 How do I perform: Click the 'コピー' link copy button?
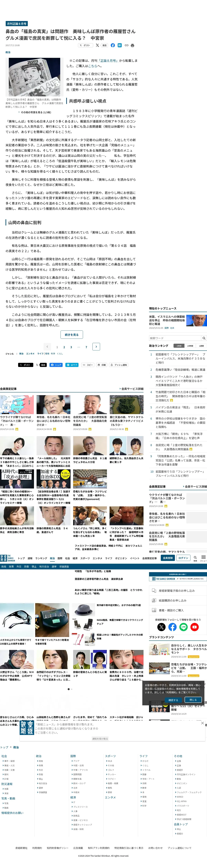coord(88,365)
